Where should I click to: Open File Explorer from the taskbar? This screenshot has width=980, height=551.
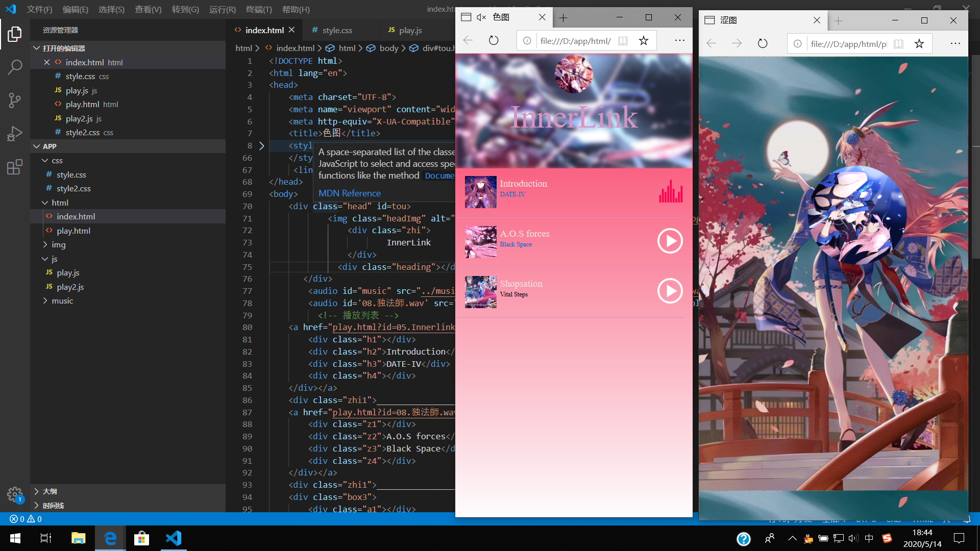(x=78, y=538)
